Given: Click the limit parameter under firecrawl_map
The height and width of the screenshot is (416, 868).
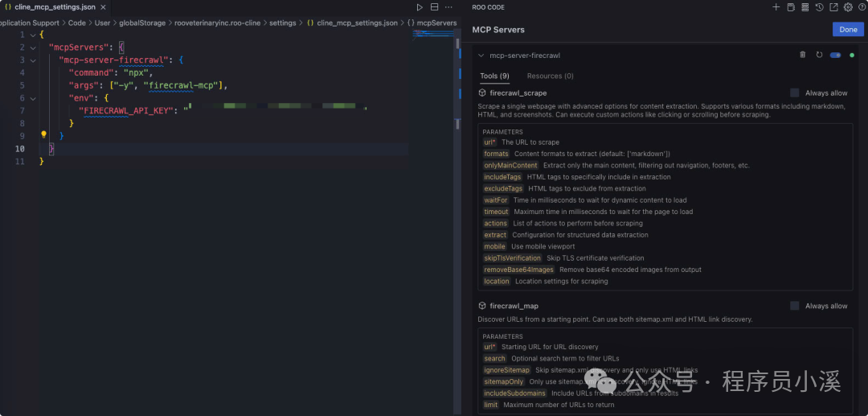Looking at the screenshot, I should click(x=490, y=405).
